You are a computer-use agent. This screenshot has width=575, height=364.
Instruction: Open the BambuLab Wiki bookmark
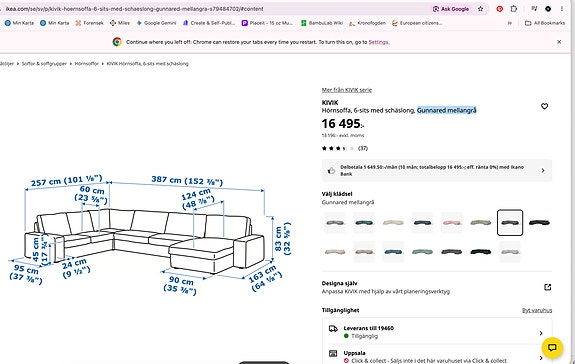[x=322, y=23]
